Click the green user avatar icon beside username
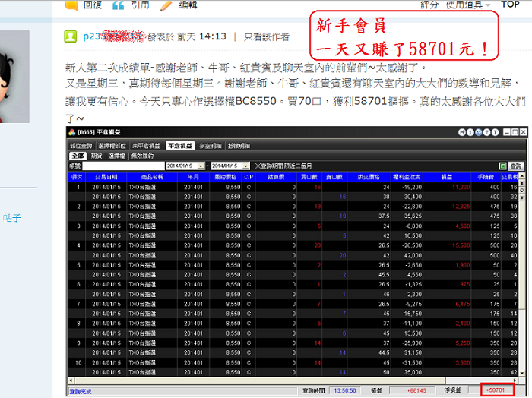 tap(71, 36)
